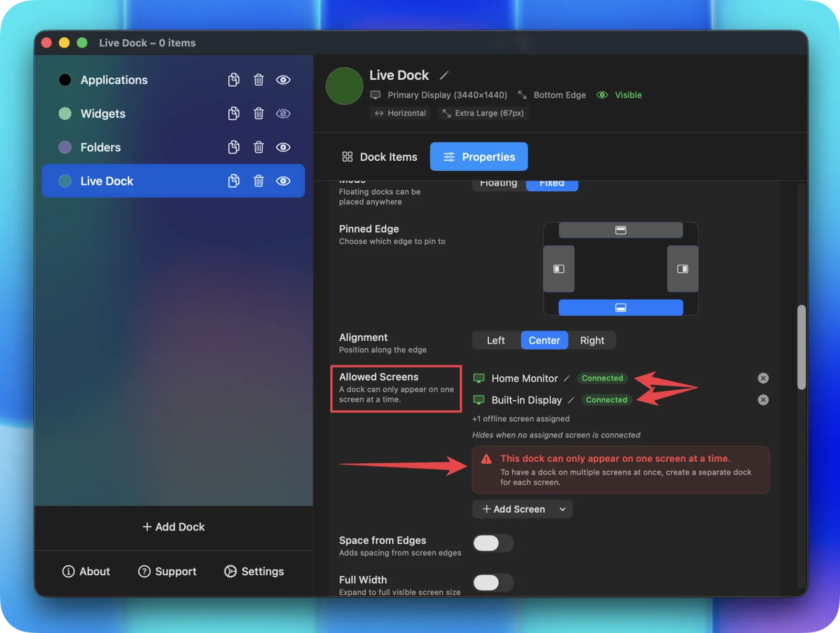Pin dock to the top edge

621,230
